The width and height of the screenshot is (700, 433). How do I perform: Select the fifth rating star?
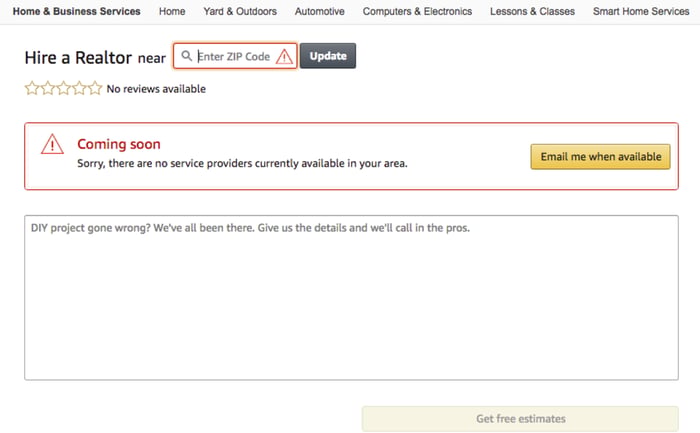point(95,88)
